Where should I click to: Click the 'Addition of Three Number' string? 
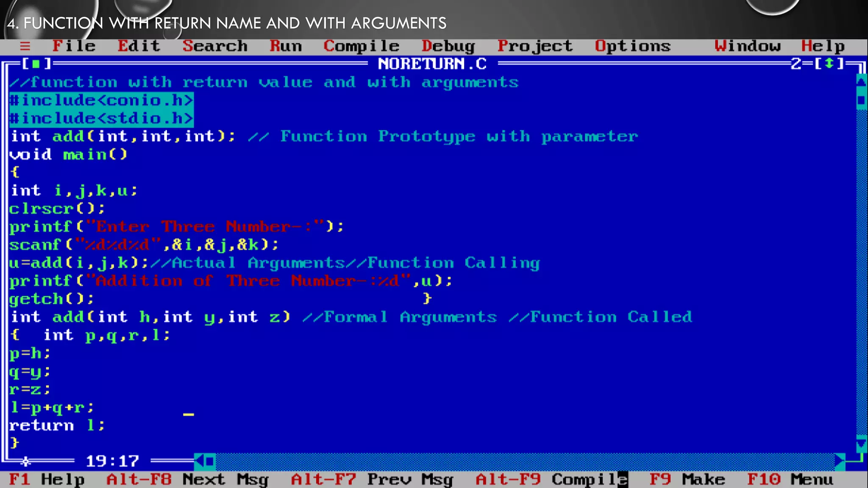248,281
